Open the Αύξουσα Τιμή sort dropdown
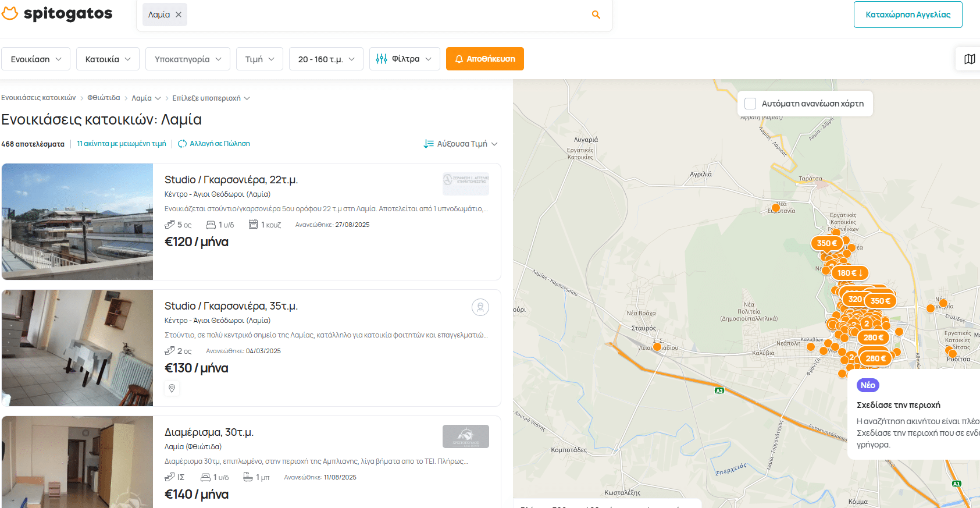The width and height of the screenshot is (980, 508). [x=461, y=144]
